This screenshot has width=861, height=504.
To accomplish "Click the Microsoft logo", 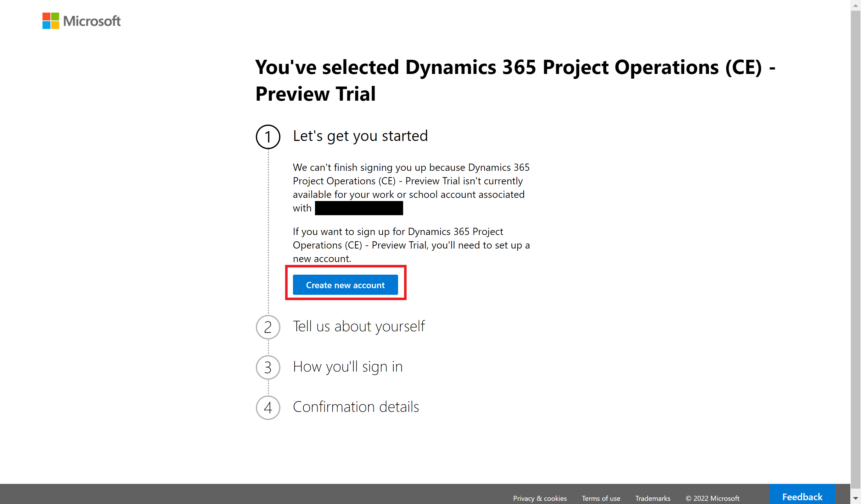I will pyautogui.click(x=81, y=21).
